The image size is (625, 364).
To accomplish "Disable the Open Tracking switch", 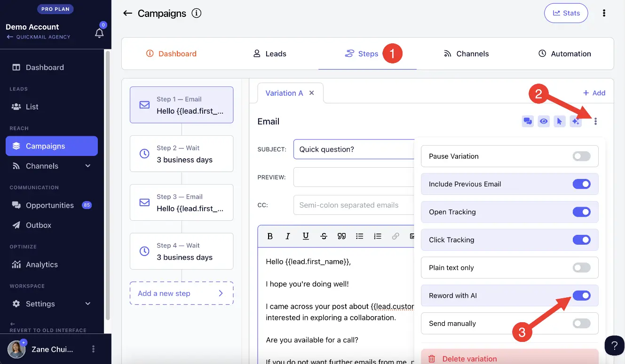I will tap(581, 212).
